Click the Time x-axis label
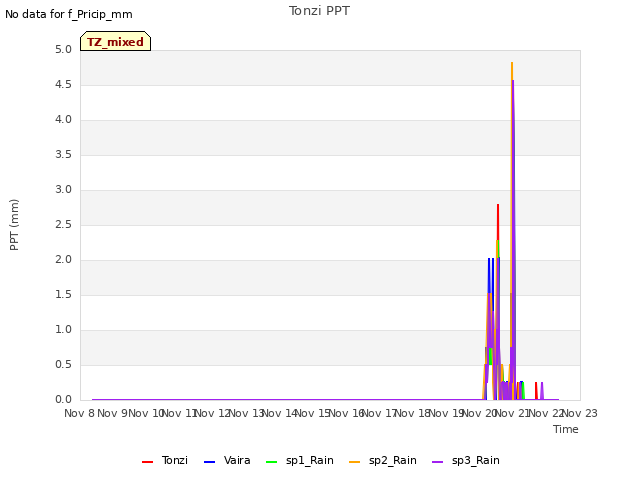 point(566,429)
